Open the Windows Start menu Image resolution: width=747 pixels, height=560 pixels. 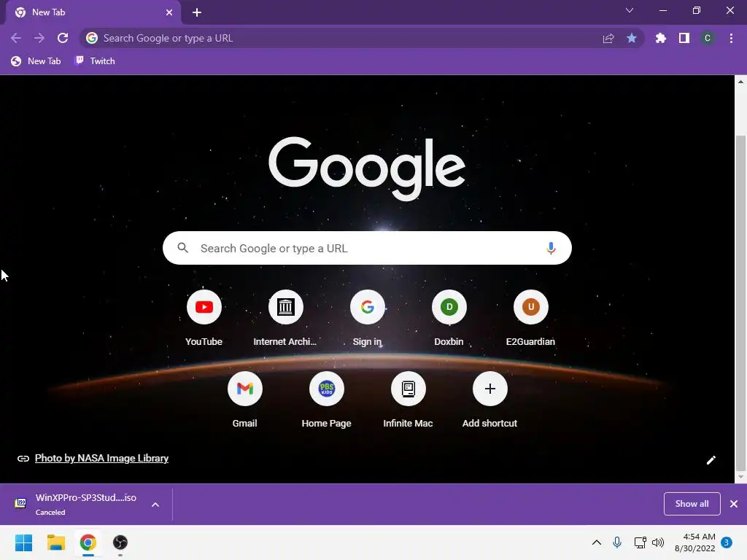(x=23, y=542)
